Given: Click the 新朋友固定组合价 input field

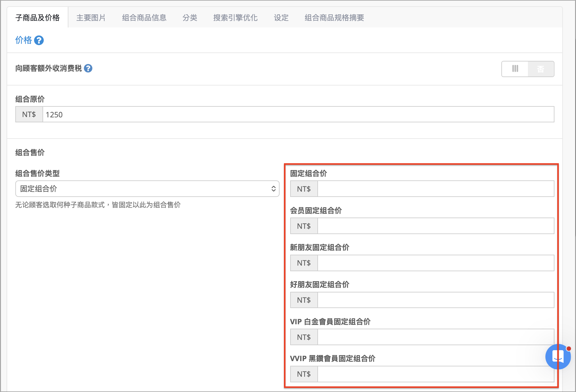Looking at the screenshot, I should (436, 263).
